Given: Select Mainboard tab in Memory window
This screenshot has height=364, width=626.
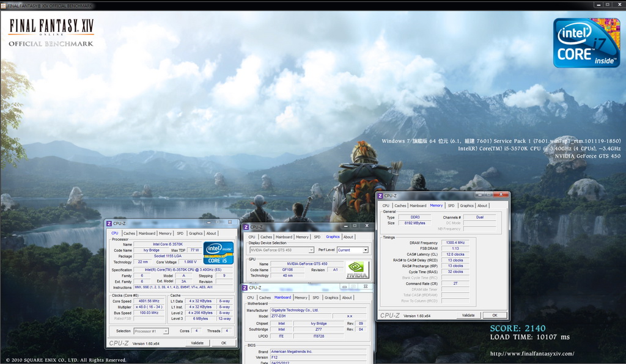Looking at the screenshot, I should pyautogui.click(x=418, y=206).
